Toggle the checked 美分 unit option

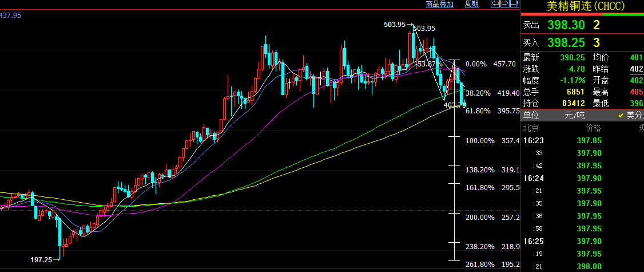(x=630, y=115)
